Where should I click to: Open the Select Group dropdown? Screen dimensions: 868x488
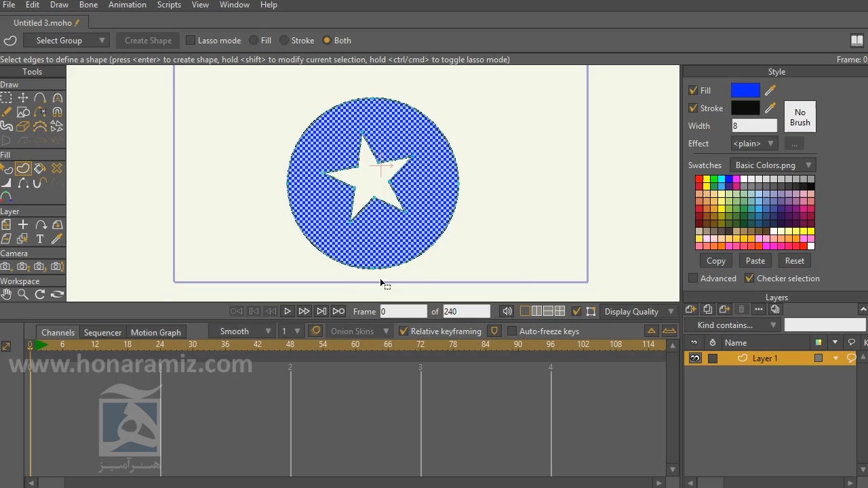pos(66,41)
